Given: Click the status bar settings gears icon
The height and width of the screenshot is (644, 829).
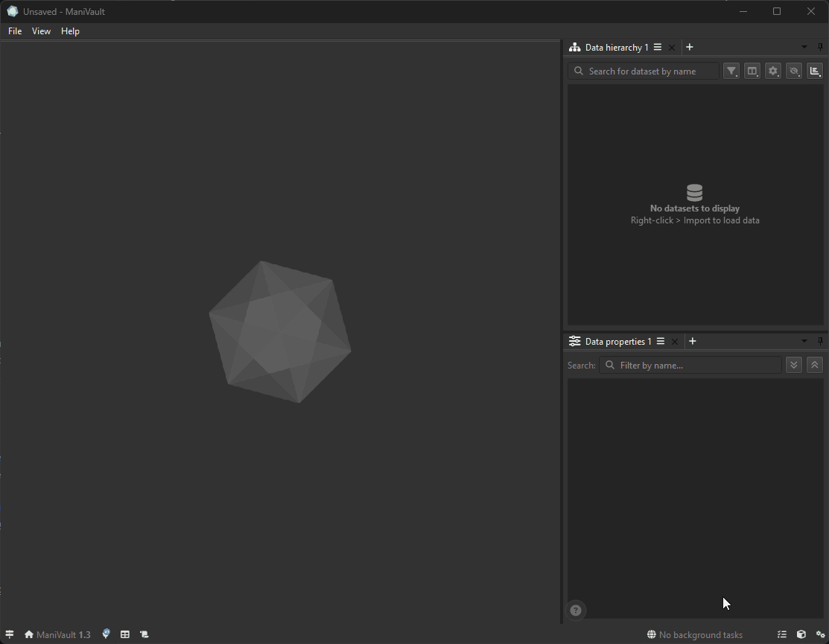Looking at the screenshot, I should pyautogui.click(x=821, y=634).
